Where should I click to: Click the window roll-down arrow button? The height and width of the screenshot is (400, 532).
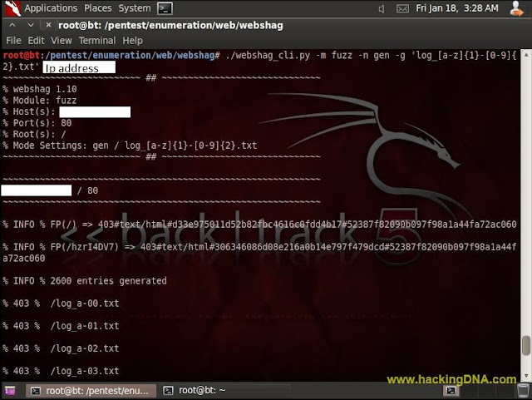pyautogui.click(x=31, y=25)
